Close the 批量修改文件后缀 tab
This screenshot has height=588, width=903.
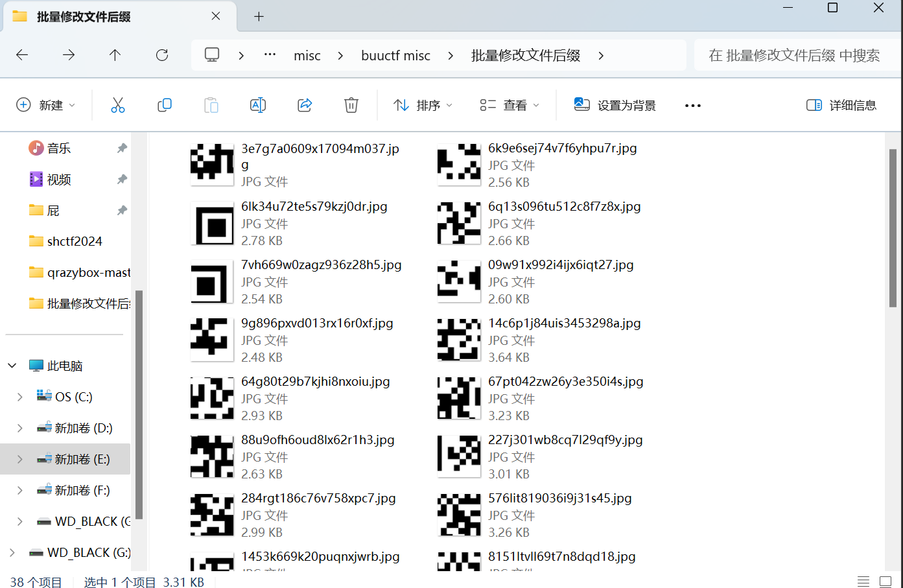click(x=216, y=16)
